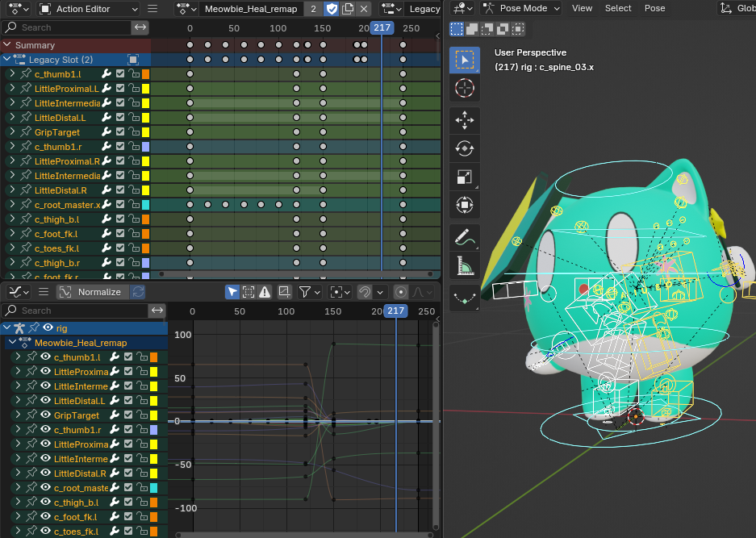Image resolution: width=756 pixels, height=538 pixels.
Task: Open the Graph Editor filter dropdown
Action: pyautogui.click(x=310, y=292)
